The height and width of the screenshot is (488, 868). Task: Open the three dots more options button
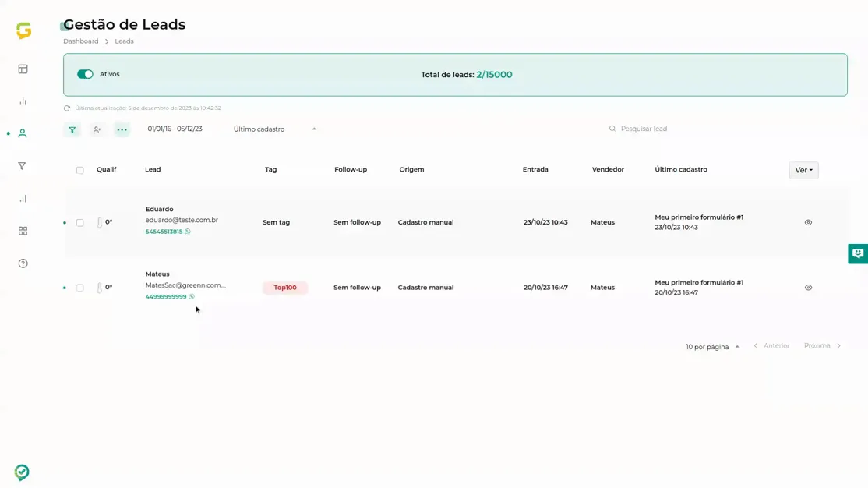[122, 129]
